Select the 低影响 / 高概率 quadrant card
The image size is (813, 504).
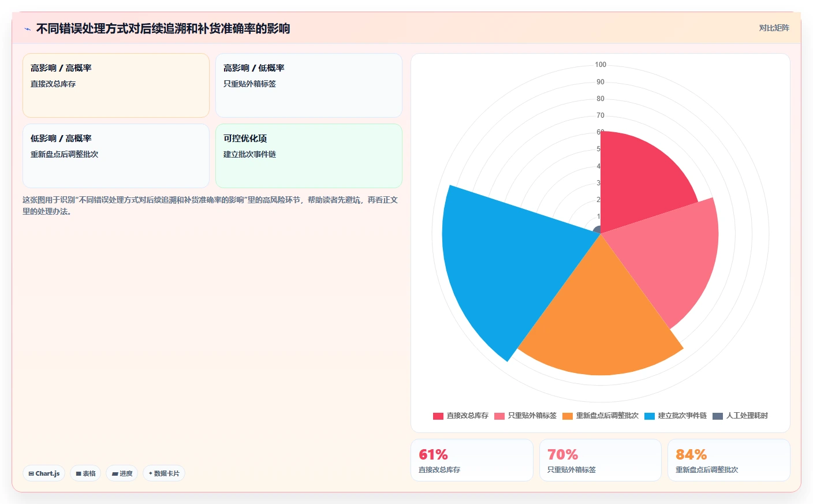[116, 156]
